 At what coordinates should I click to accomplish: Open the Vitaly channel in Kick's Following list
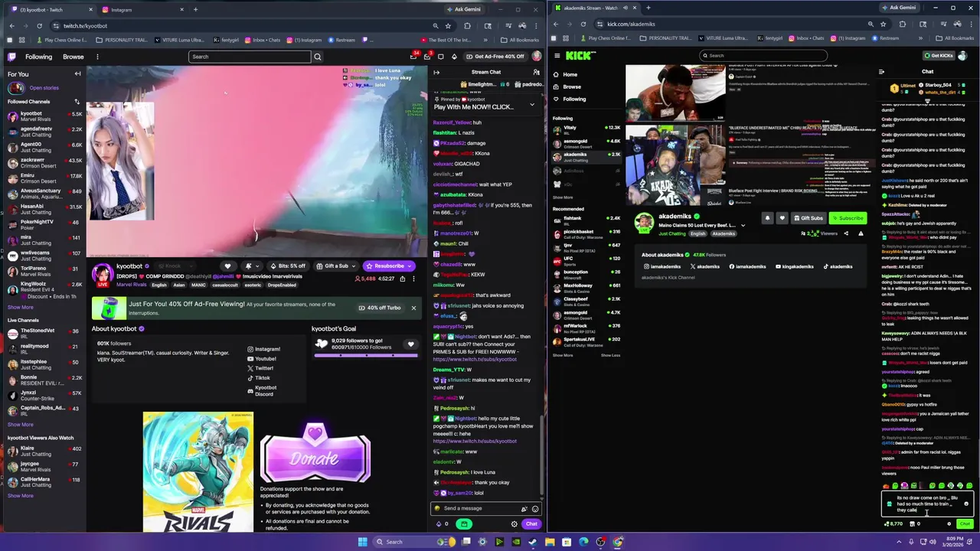pyautogui.click(x=586, y=129)
